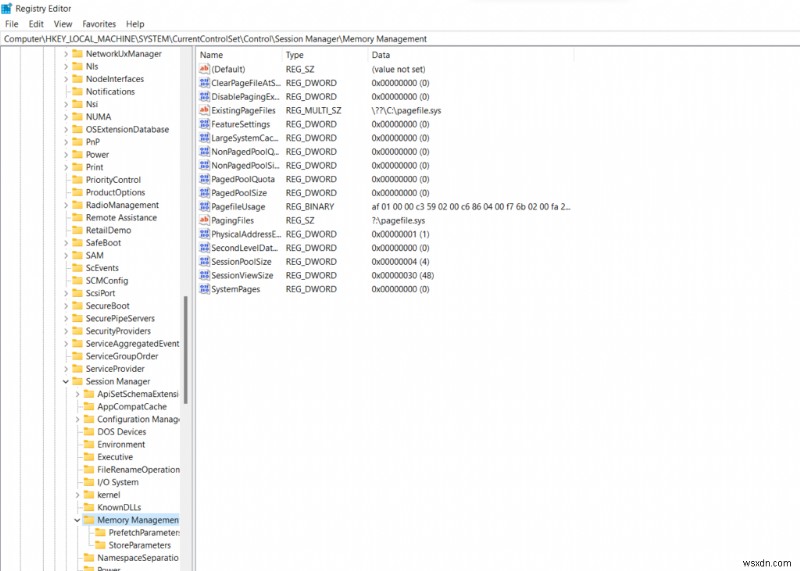This screenshot has width=800, height=571.
Task: Select the AppCompatCache key
Action: 132,407
